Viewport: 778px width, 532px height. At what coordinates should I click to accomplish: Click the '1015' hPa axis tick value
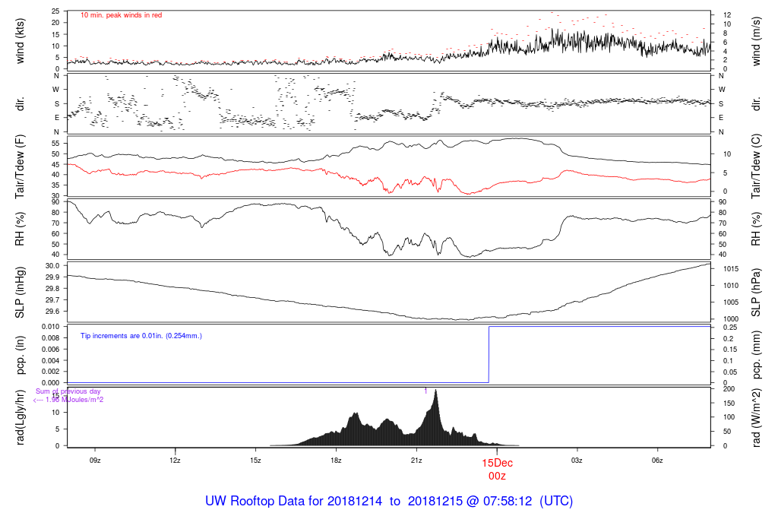730,269
